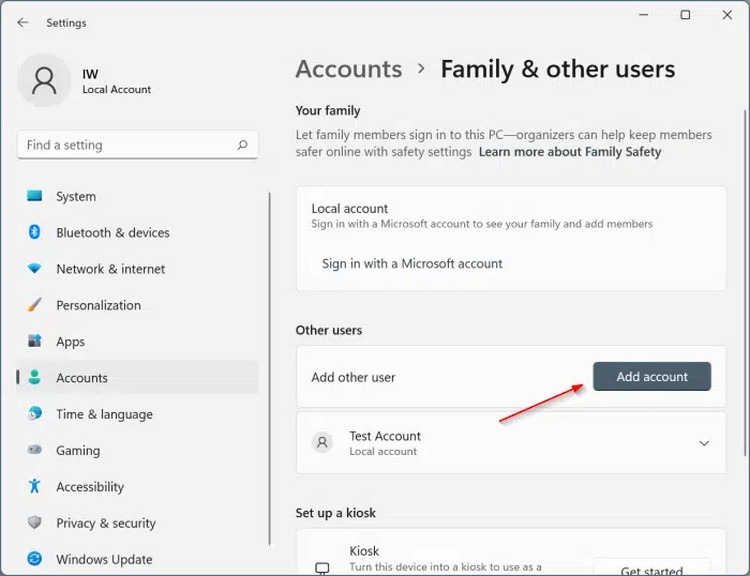This screenshot has height=576, width=750.
Task: Click the Network & internet wifi icon
Action: [35, 269]
